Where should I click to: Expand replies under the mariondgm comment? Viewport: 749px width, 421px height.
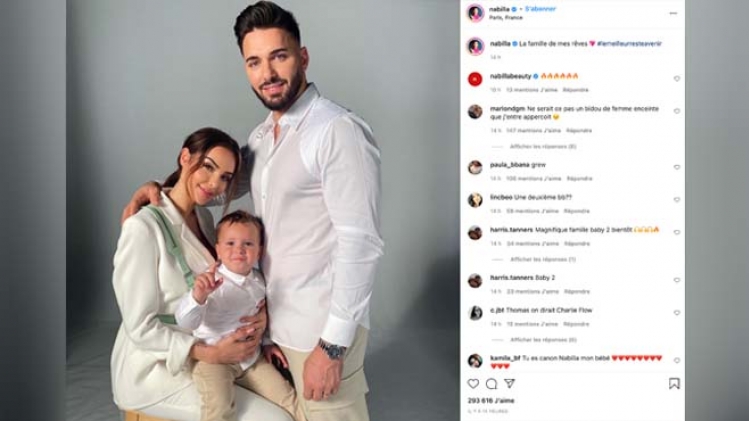(543, 147)
